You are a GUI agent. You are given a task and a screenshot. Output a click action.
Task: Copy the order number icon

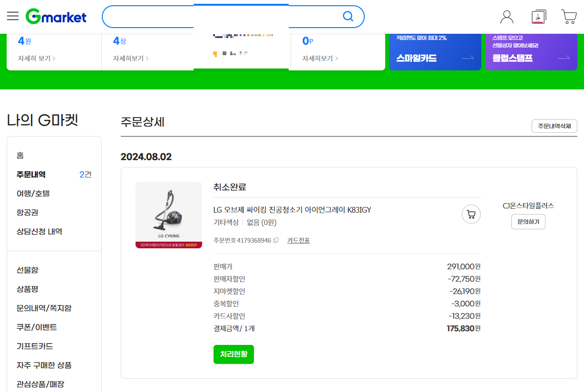point(276,240)
